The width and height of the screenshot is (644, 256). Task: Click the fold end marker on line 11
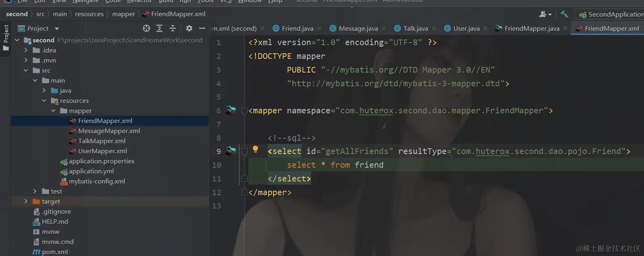click(x=244, y=178)
